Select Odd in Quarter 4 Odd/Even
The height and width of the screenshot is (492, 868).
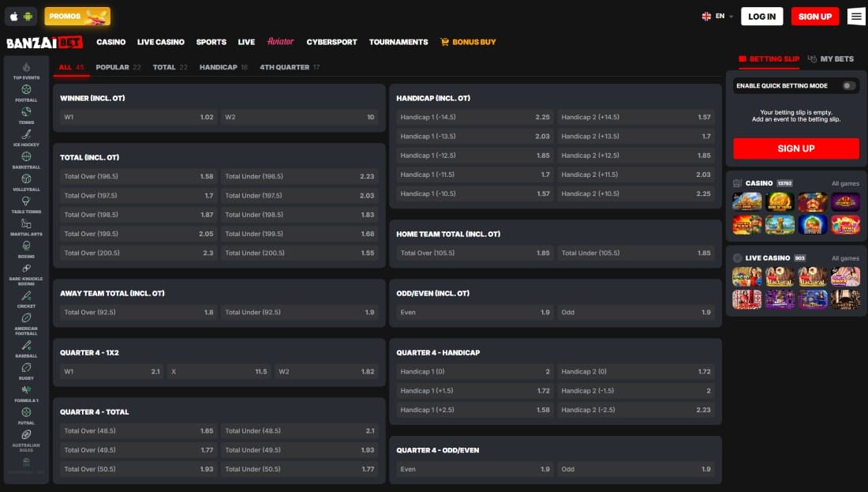pyautogui.click(x=636, y=469)
